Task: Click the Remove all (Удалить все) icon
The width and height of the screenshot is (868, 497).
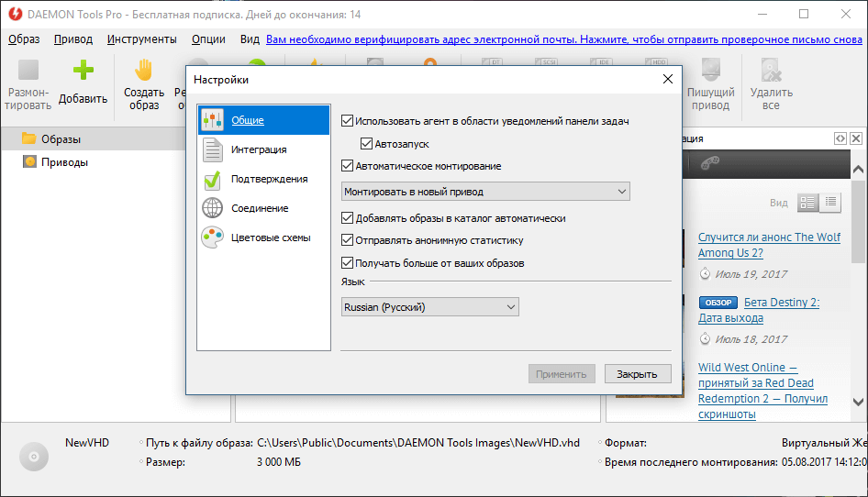Action: pos(771,71)
